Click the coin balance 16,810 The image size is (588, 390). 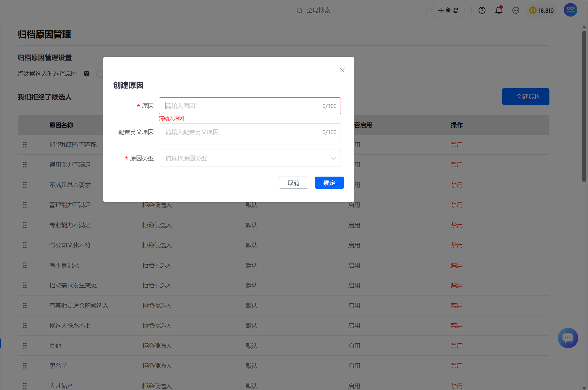pyautogui.click(x=541, y=10)
